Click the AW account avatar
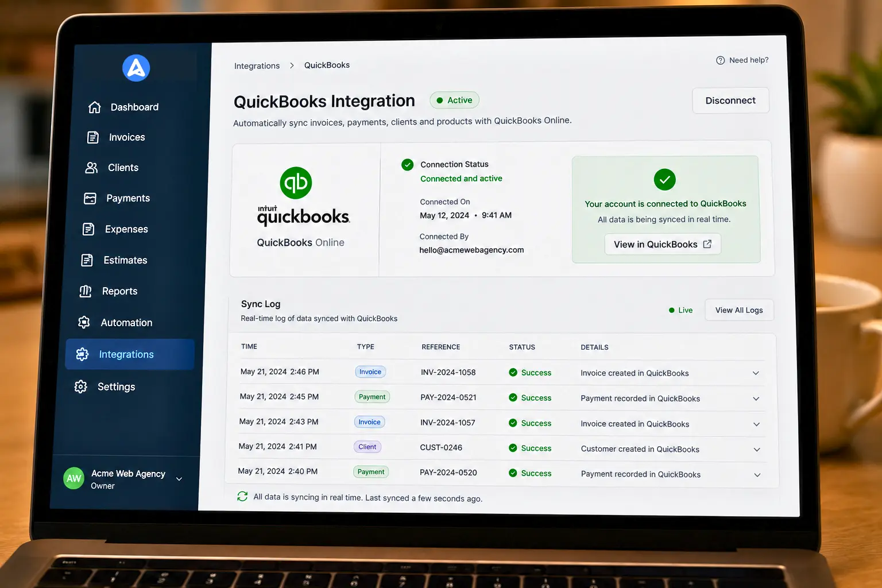882x588 pixels. [73, 478]
